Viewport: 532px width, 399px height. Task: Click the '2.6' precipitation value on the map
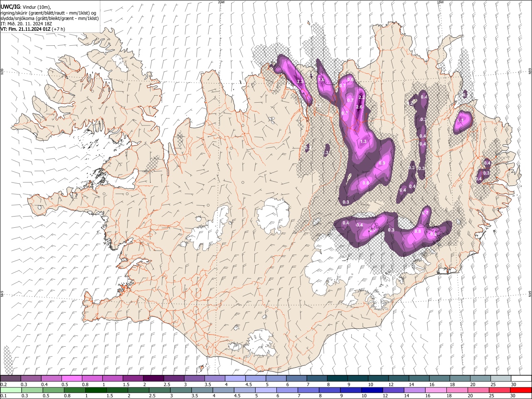point(360,107)
